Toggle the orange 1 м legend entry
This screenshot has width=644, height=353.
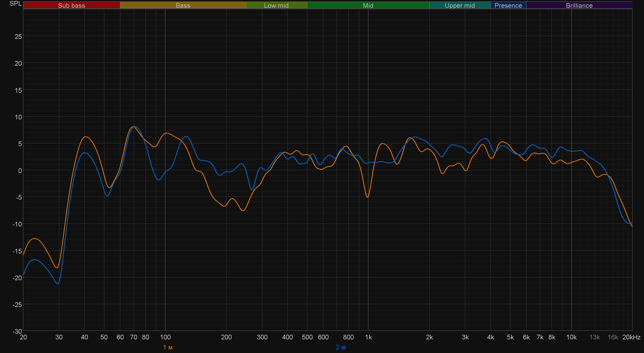[x=168, y=347]
